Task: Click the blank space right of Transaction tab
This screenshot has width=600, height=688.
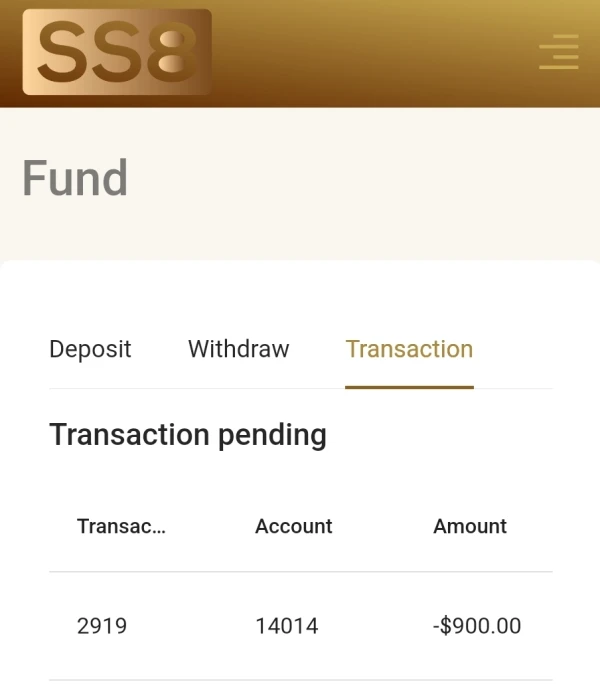Action: pyautogui.click(x=515, y=349)
